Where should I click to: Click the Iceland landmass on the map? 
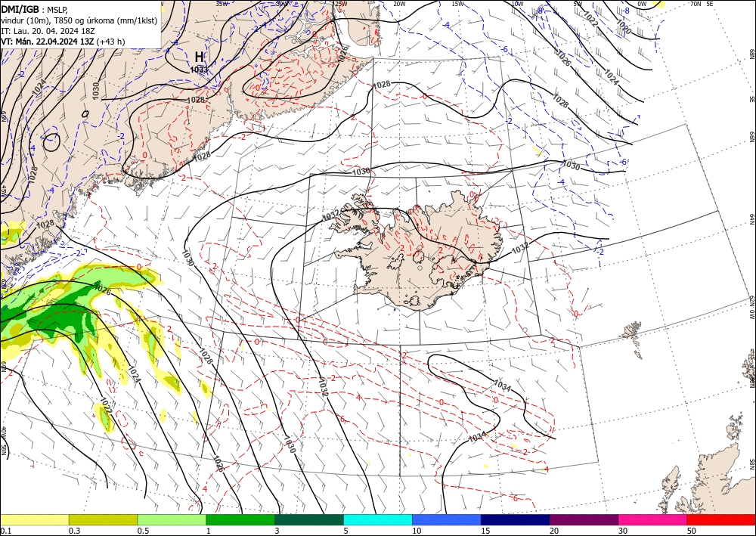click(x=417, y=251)
